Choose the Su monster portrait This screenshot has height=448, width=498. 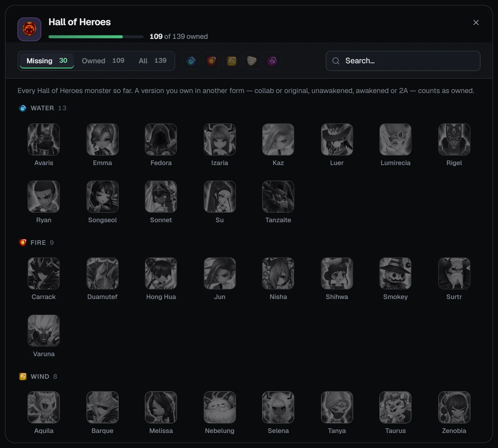pos(220,197)
